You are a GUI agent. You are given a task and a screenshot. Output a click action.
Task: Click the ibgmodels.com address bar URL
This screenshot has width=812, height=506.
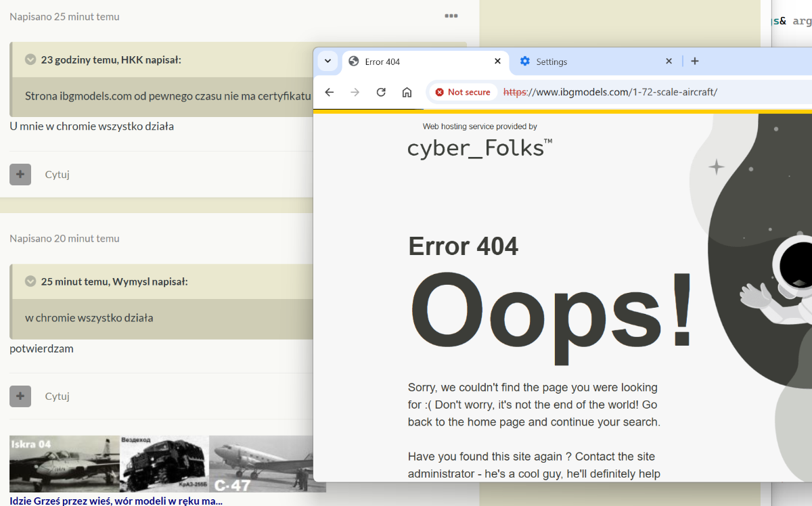pos(609,92)
